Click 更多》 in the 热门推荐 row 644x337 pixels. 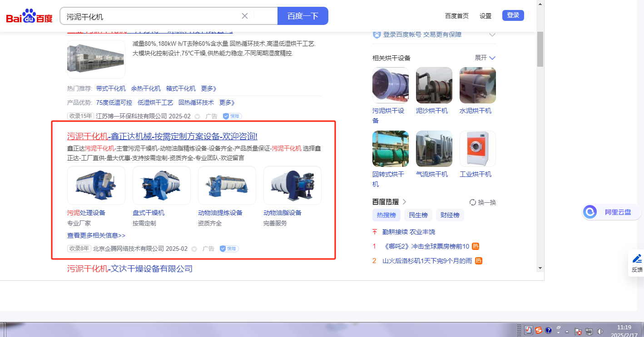209,88
